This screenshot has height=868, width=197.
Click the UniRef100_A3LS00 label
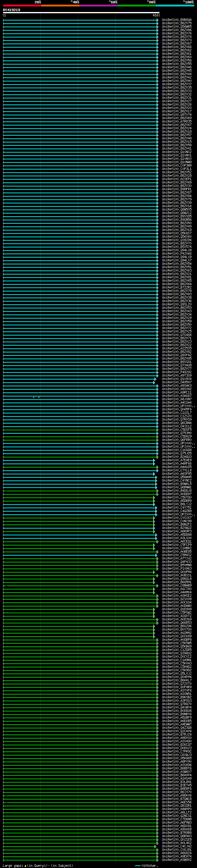pyautogui.click(x=177, y=538)
